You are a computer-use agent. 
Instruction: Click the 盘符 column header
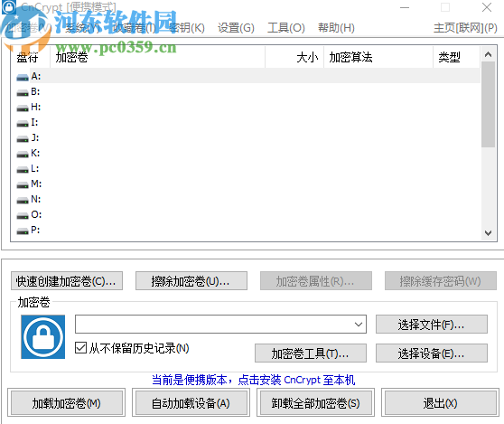[x=31, y=57]
